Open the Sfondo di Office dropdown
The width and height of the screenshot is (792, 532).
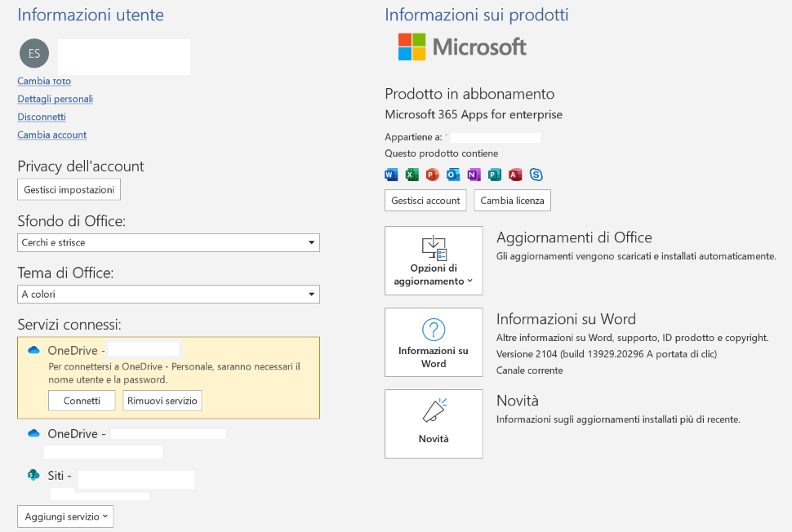[168, 243]
